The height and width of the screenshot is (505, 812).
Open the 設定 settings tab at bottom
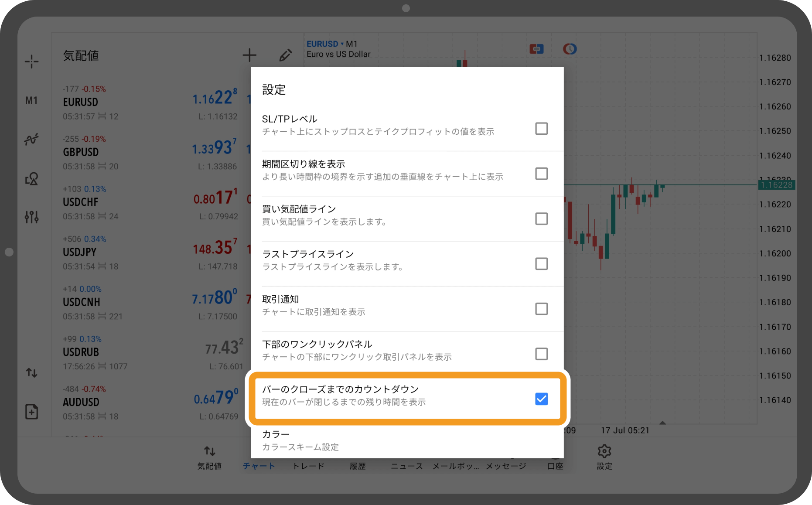pos(604,457)
